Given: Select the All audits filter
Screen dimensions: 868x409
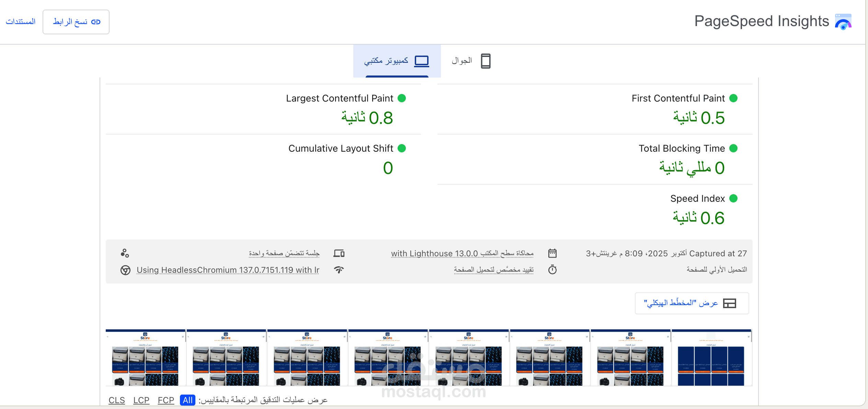Looking at the screenshot, I should pyautogui.click(x=187, y=400).
